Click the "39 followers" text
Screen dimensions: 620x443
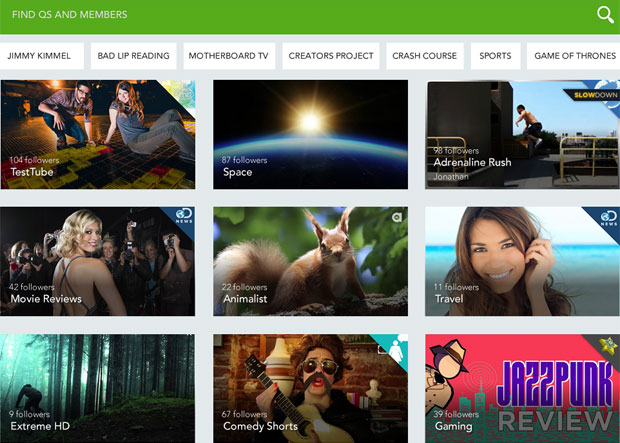tap(456, 414)
